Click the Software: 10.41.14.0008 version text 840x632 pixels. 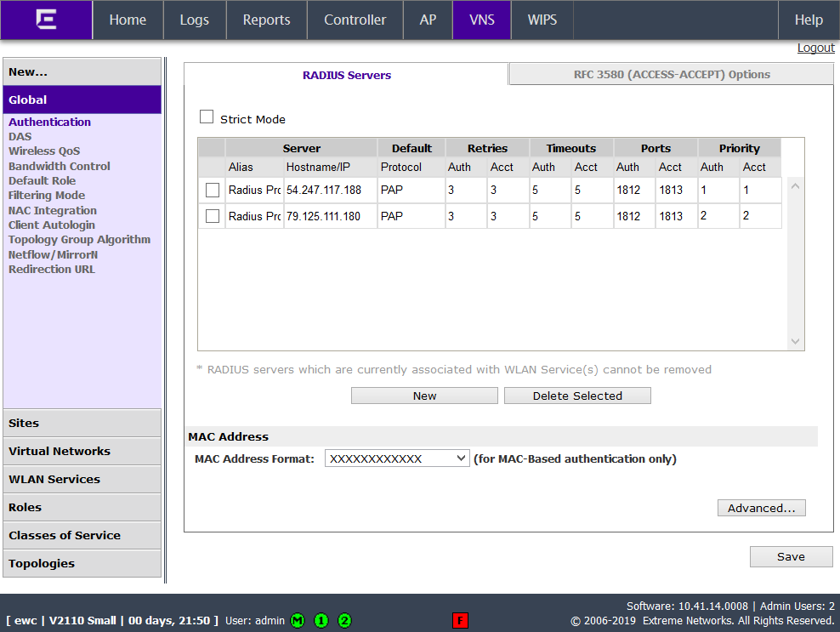pyautogui.click(x=687, y=606)
